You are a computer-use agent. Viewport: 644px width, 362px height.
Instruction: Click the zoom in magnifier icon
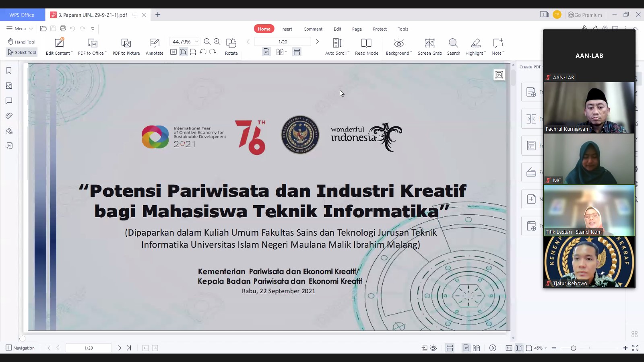[x=217, y=41]
